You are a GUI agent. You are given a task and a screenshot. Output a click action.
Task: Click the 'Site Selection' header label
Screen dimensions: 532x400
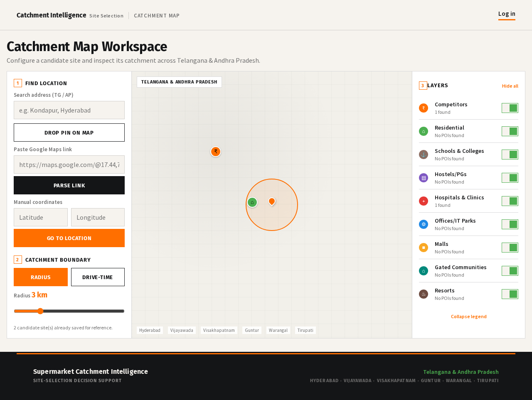point(106,16)
